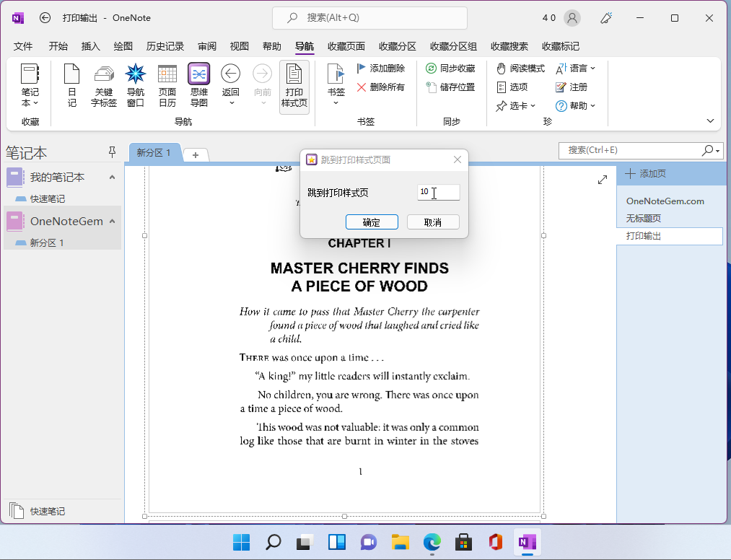Image resolution: width=731 pixels, height=560 pixels.
Task: Open the page search scope dropdown arrow
Action: tap(718, 151)
